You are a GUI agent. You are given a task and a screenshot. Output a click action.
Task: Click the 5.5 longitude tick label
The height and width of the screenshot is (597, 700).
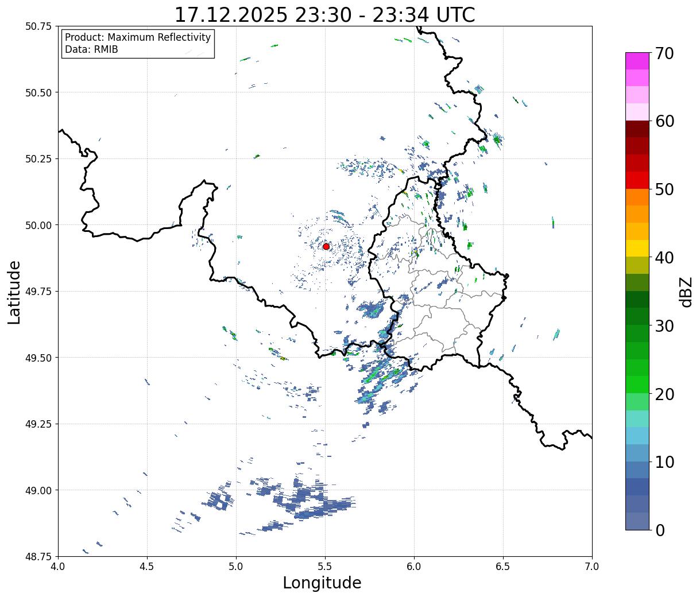tap(325, 567)
